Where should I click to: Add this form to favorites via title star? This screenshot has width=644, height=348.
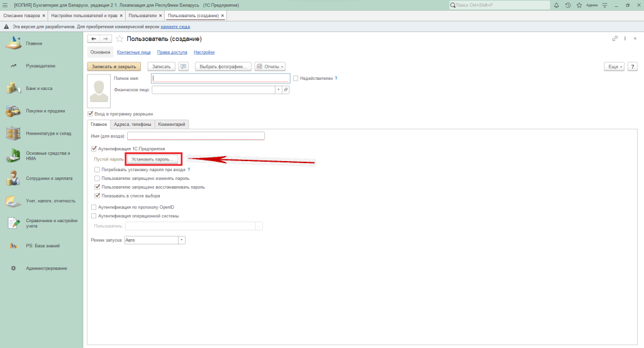tap(119, 39)
